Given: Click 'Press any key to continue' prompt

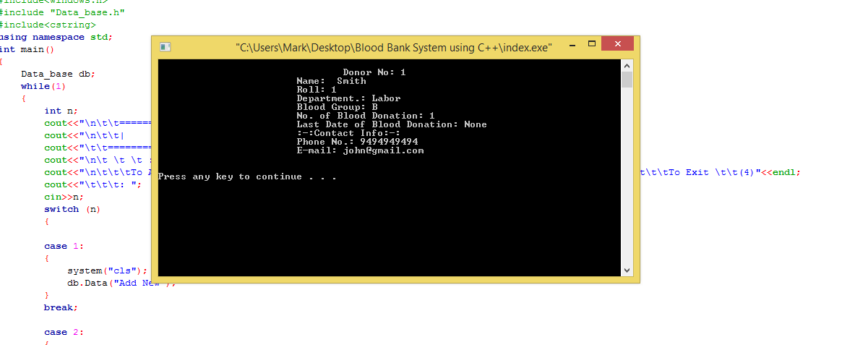Looking at the screenshot, I should point(247,176).
